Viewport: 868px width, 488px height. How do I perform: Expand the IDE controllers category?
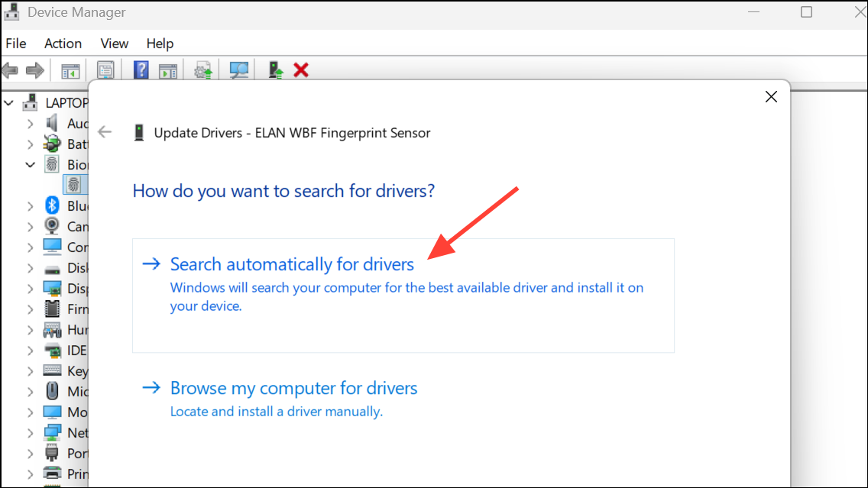[x=31, y=351]
